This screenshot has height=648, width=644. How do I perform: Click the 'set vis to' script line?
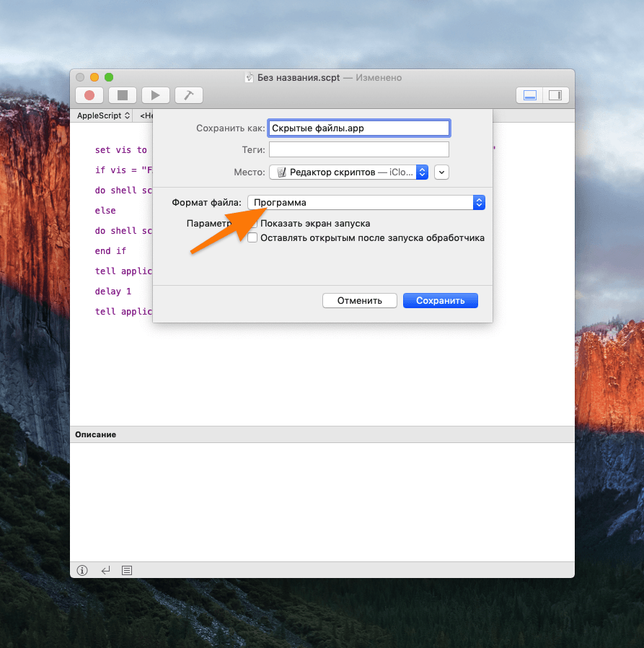pyautogui.click(x=120, y=150)
